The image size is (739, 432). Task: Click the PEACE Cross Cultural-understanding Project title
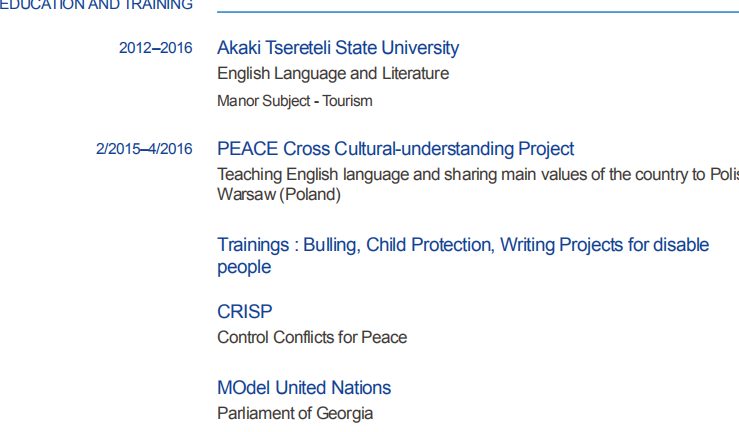[395, 149]
